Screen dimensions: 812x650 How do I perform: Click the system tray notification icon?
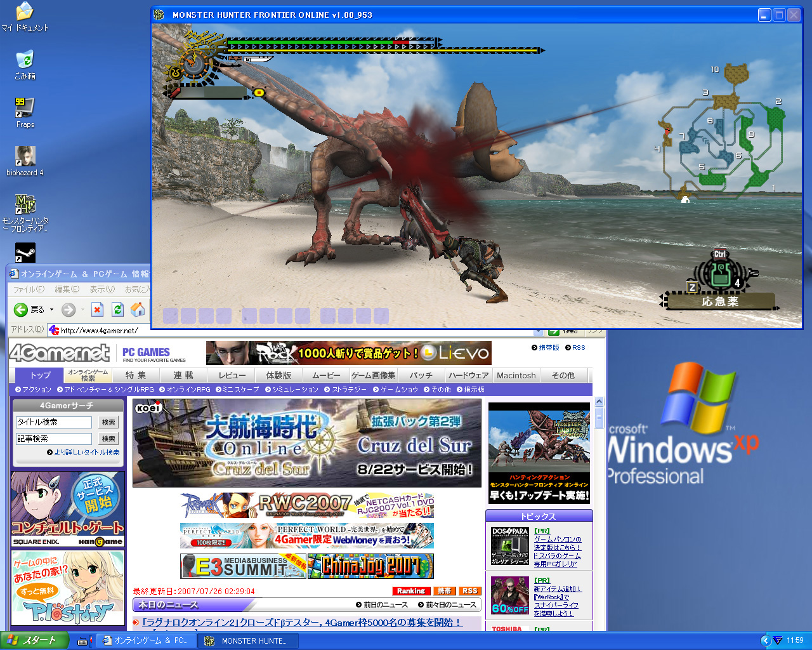777,640
